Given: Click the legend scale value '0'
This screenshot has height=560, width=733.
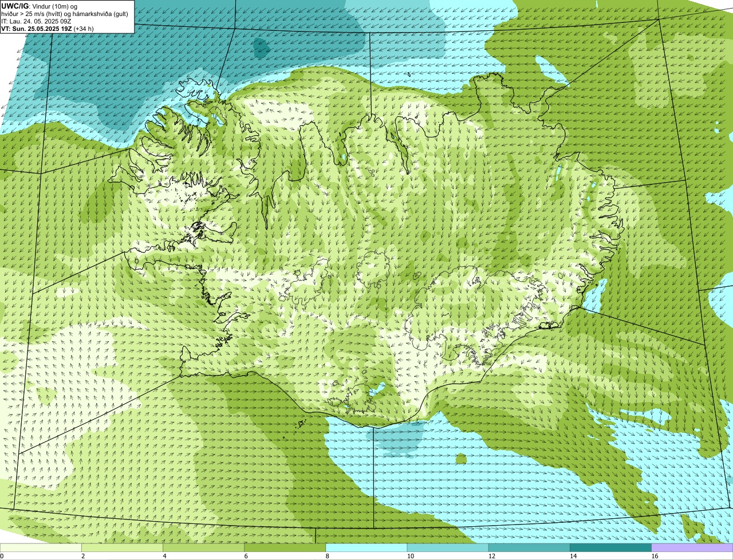Looking at the screenshot, I should [x=2, y=556].
